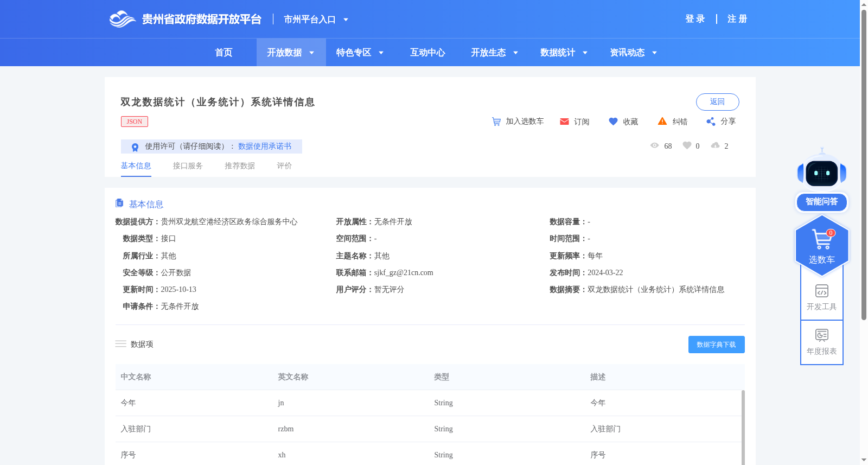Expand the 资讯动态 menu arrow
The height and width of the screenshot is (465, 868).
[x=654, y=53]
